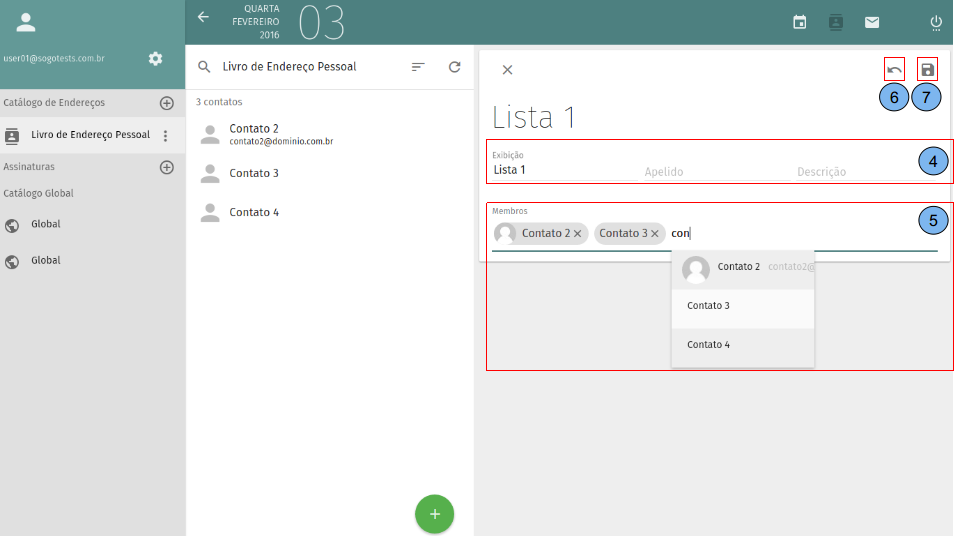The image size is (956, 536).
Task: Refresh the contact list
Action: click(454, 67)
